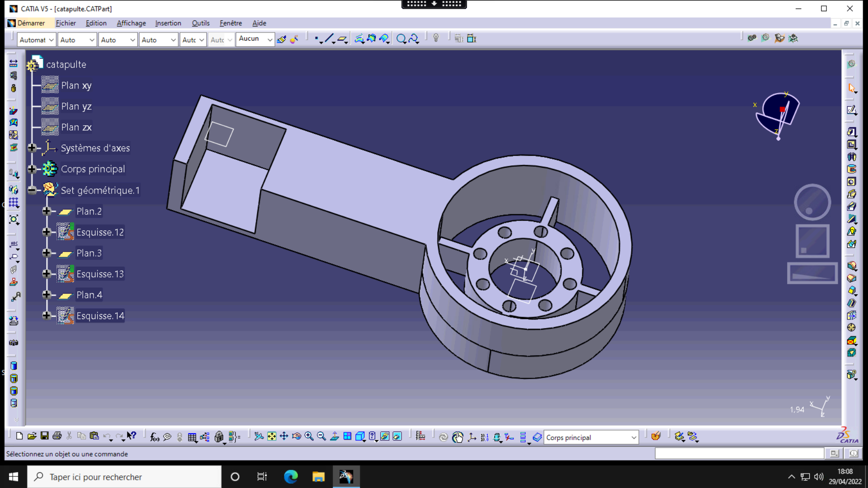Screen dimensions: 868x488
Task: Select the Pan view tool
Action: [284, 436]
